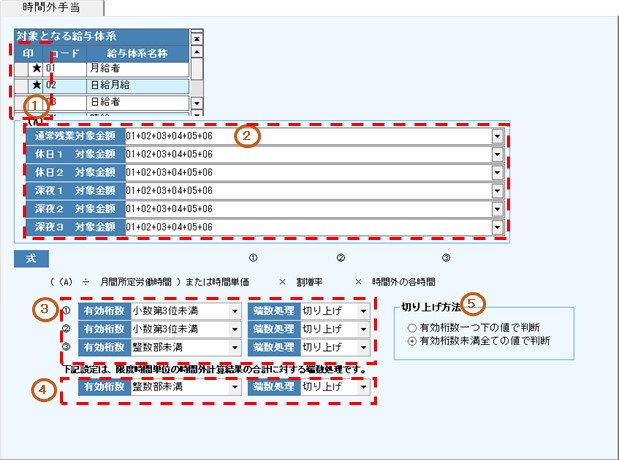Viewport: 619px width, 460px height.
Task: Expand the 休日1 対象金額 dropdown
Action: [498, 154]
